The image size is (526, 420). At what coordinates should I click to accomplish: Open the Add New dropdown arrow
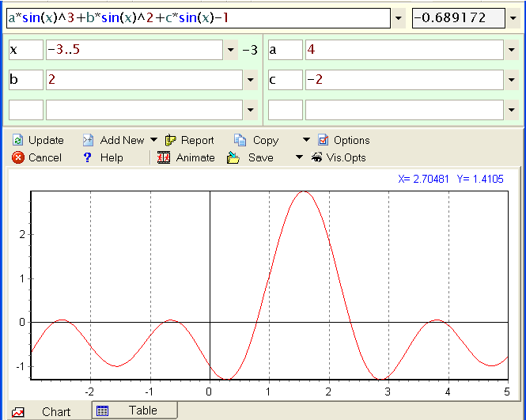point(153,140)
